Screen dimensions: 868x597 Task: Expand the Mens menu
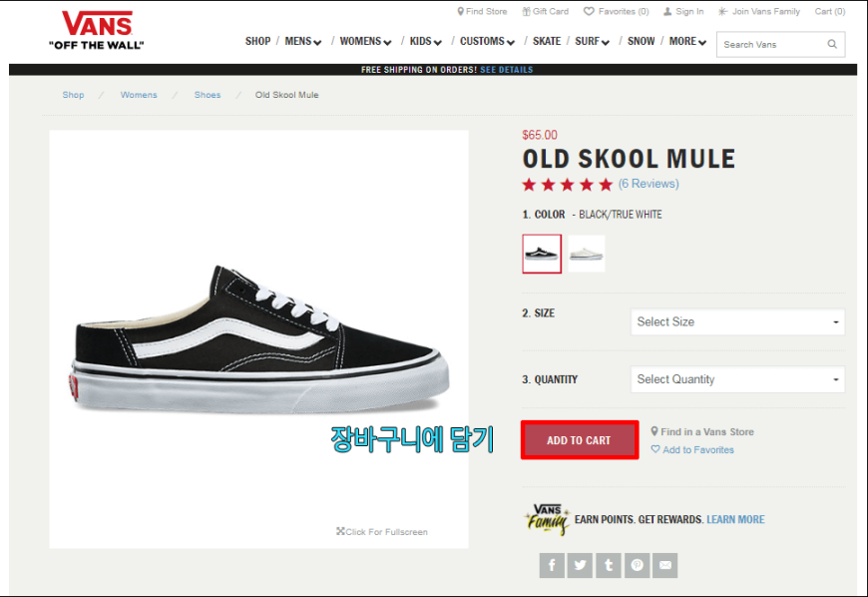coord(303,41)
